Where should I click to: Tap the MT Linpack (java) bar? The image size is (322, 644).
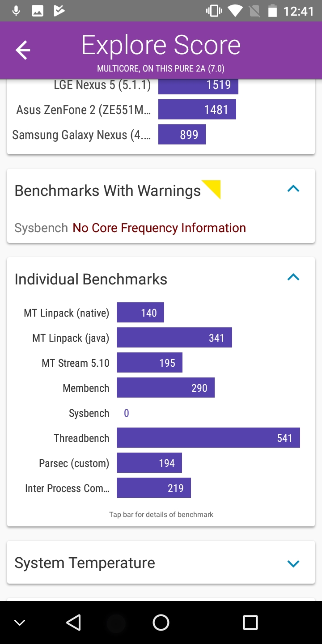[174, 338]
